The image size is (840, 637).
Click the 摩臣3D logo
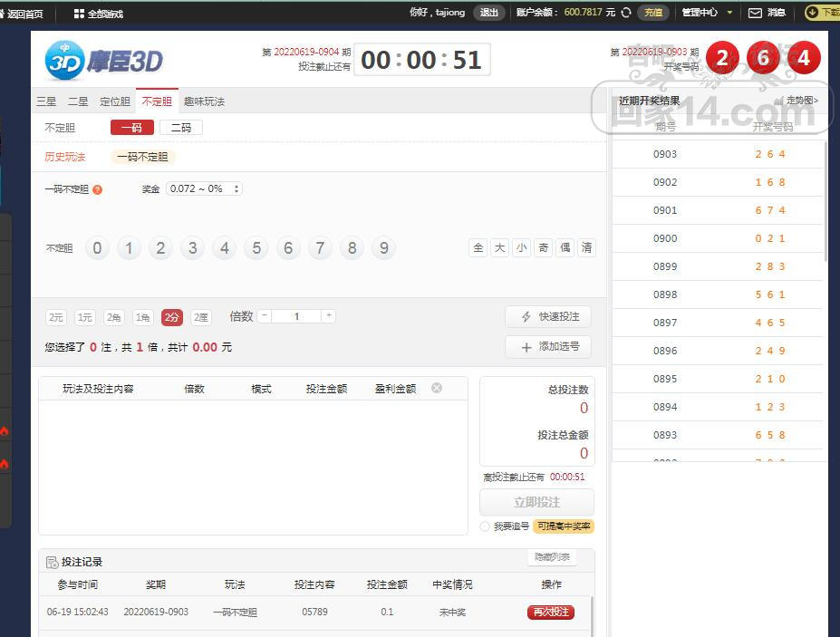(104, 61)
